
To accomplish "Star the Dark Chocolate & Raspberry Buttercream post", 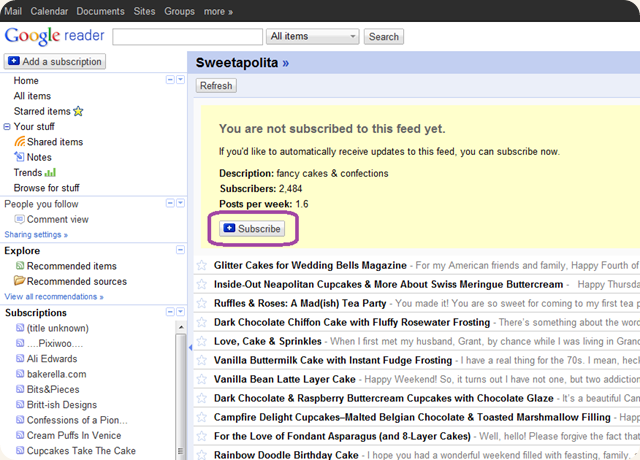I will pyautogui.click(x=202, y=398).
